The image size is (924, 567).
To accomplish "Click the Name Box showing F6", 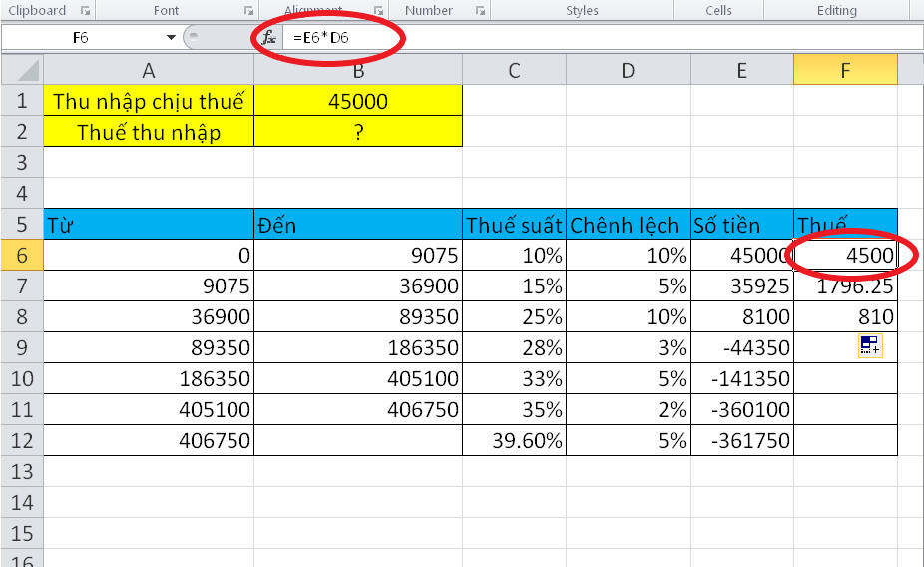I will 81,38.
